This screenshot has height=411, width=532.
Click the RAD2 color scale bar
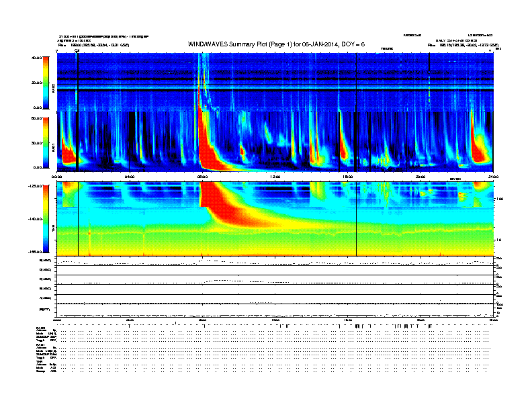pos(46,83)
